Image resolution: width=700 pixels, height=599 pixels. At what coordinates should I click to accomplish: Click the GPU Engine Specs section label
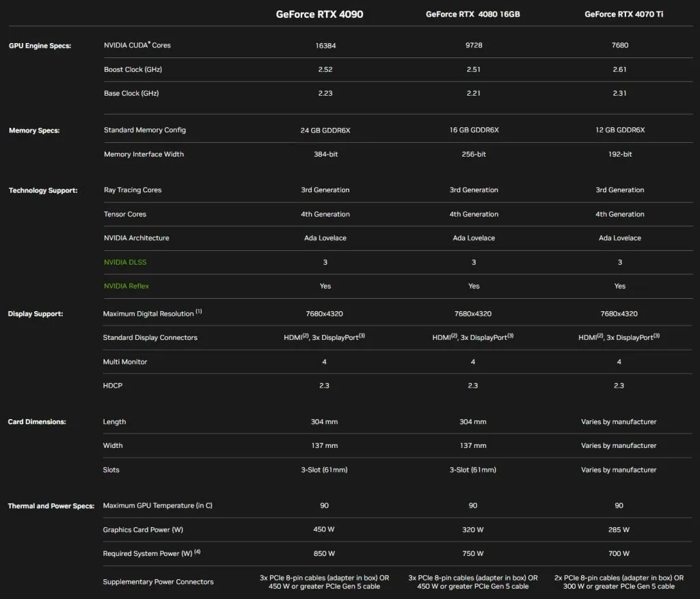pyautogui.click(x=40, y=46)
